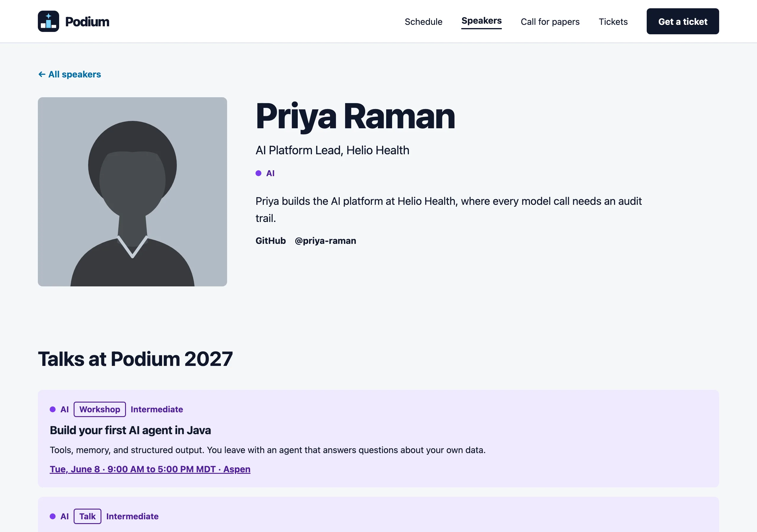Click the speaker bio paragraph
Image resolution: width=757 pixels, height=532 pixels.
pos(448,210)
